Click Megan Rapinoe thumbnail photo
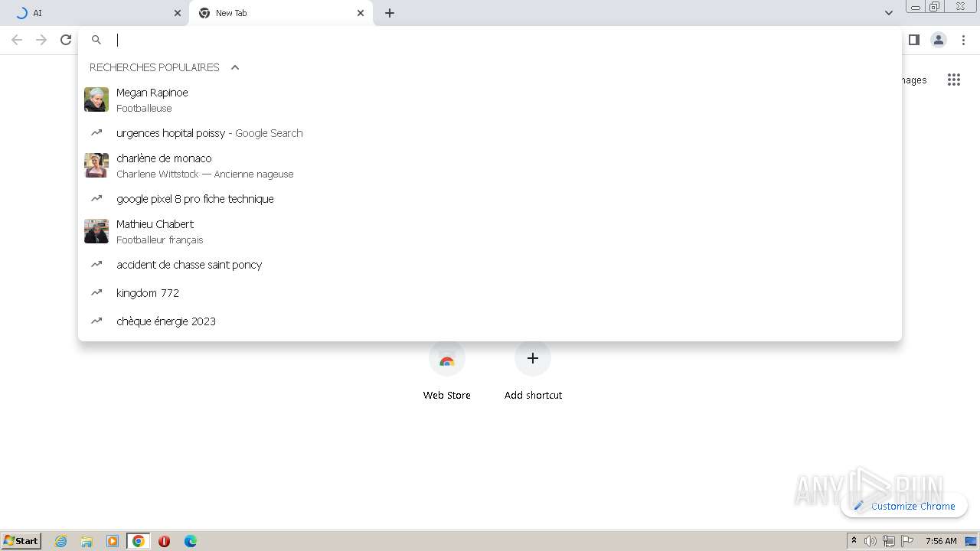This screenshot has width=980, height=551. point(96,99)
